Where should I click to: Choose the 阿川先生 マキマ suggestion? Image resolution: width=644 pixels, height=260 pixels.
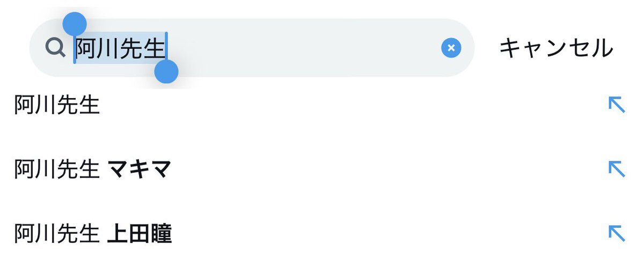(x=92, y=170)
